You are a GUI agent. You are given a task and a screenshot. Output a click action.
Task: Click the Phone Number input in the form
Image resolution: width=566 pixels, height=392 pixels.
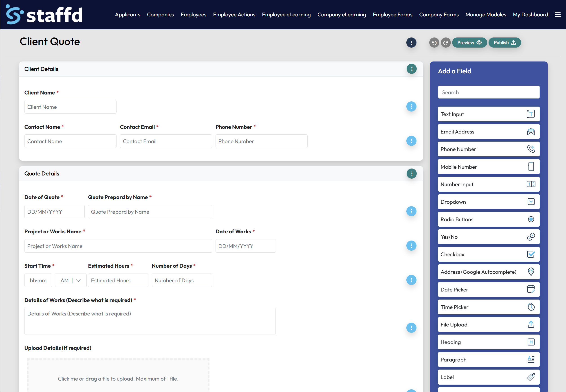pos(262,141)
